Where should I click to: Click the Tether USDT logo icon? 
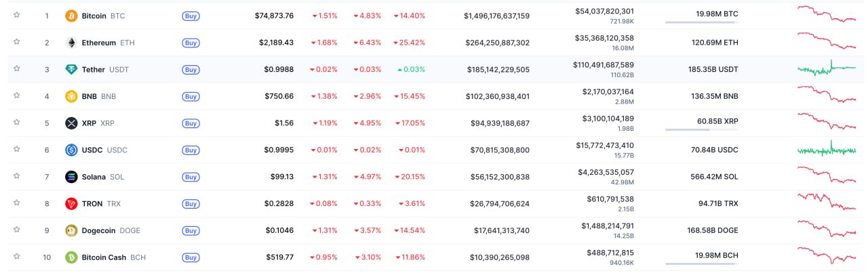tap(71, 69)
